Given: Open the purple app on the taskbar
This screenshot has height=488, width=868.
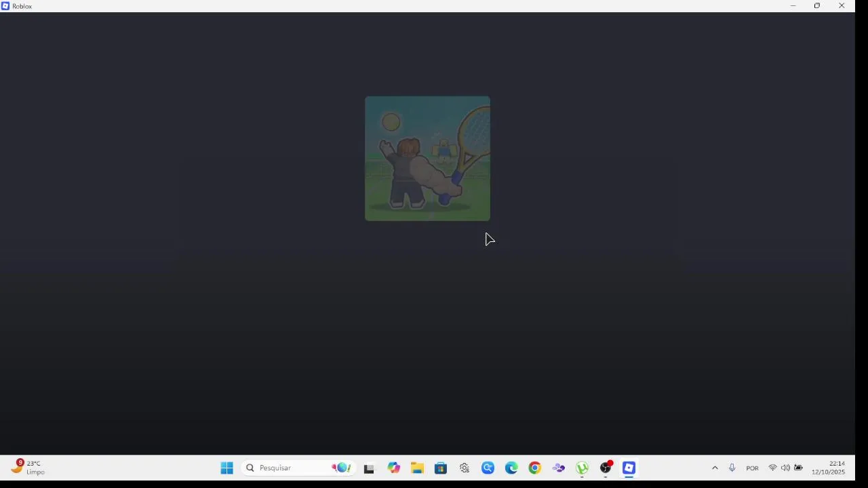Looking at the screenshot, I should tap(559, 468).
